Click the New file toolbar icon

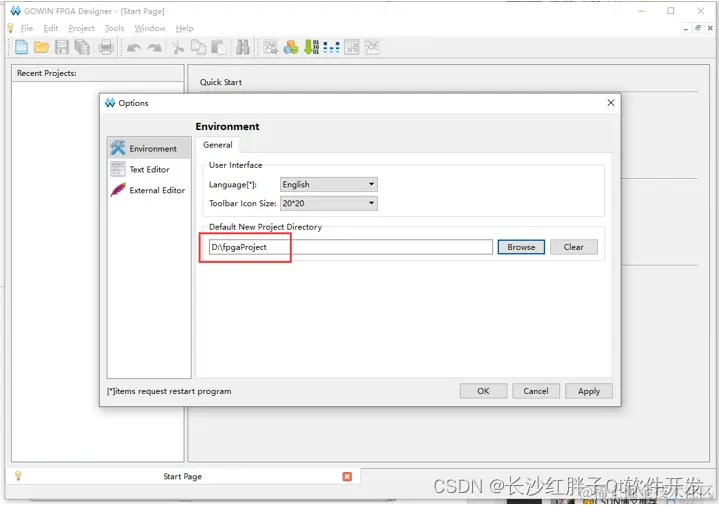tap(21, 47)
